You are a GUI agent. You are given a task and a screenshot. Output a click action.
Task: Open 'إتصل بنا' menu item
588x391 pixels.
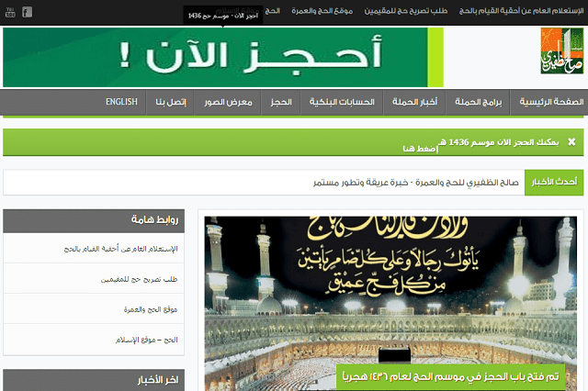tap(171, 102)
